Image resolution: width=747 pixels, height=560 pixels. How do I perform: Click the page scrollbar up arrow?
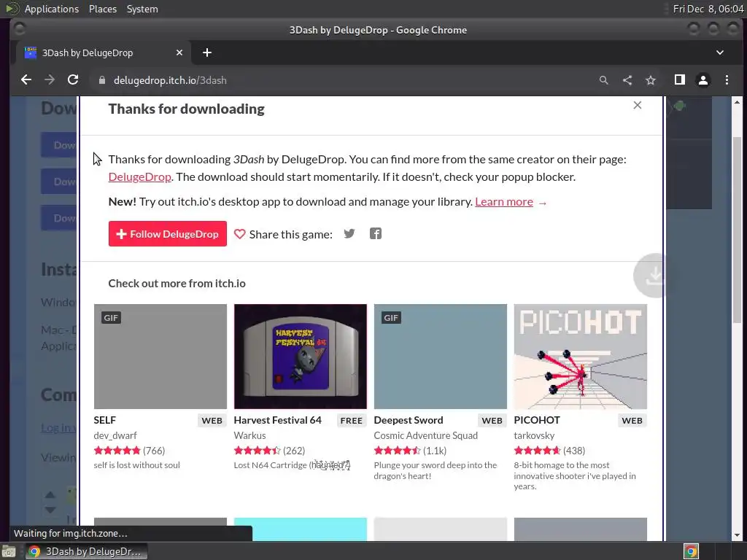[737, 102]
